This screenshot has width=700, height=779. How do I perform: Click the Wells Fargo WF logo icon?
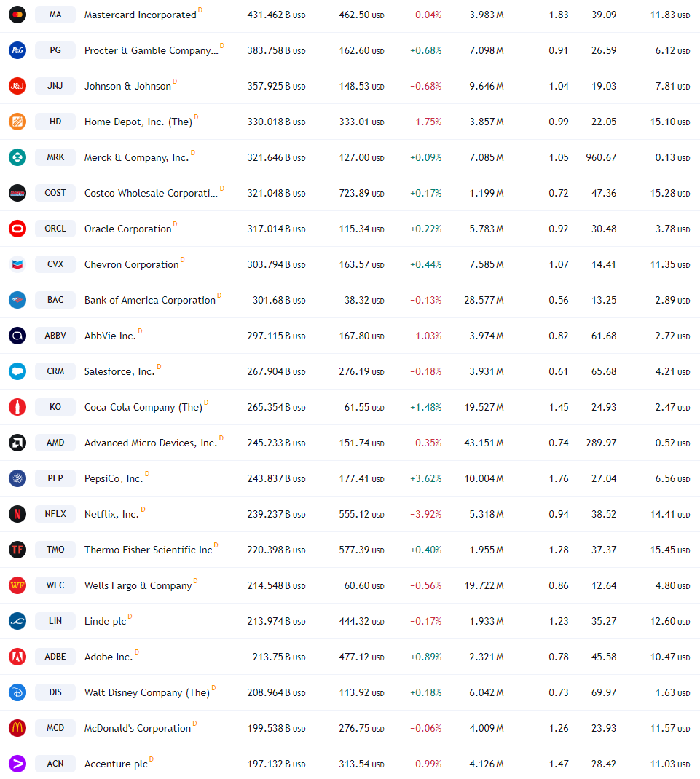pos(17,585)
